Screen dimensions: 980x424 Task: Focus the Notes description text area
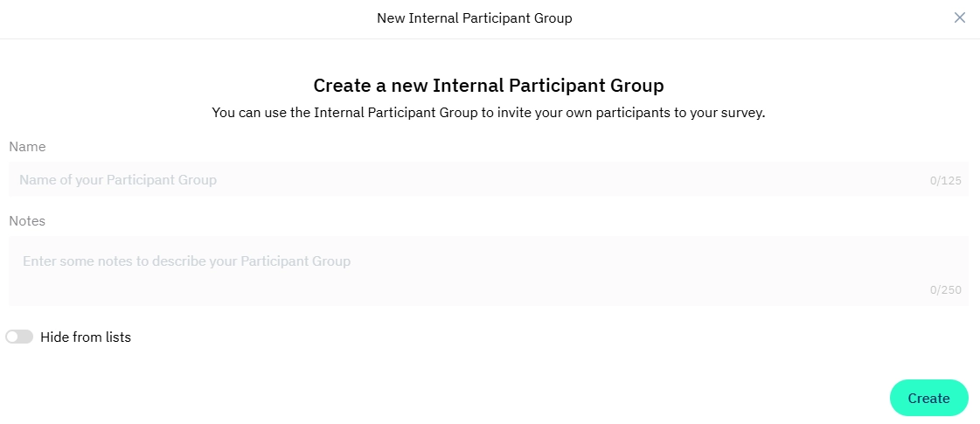[488, 271]
